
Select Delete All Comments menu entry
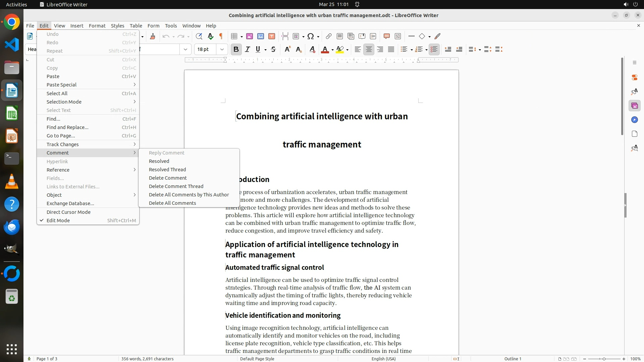click(172, 203)
